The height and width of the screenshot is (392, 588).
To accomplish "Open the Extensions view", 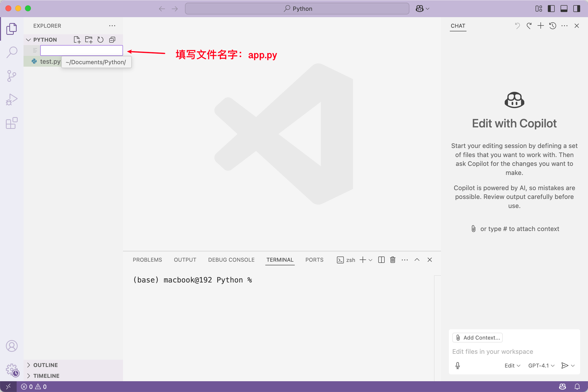I will (x=12, y=123).
